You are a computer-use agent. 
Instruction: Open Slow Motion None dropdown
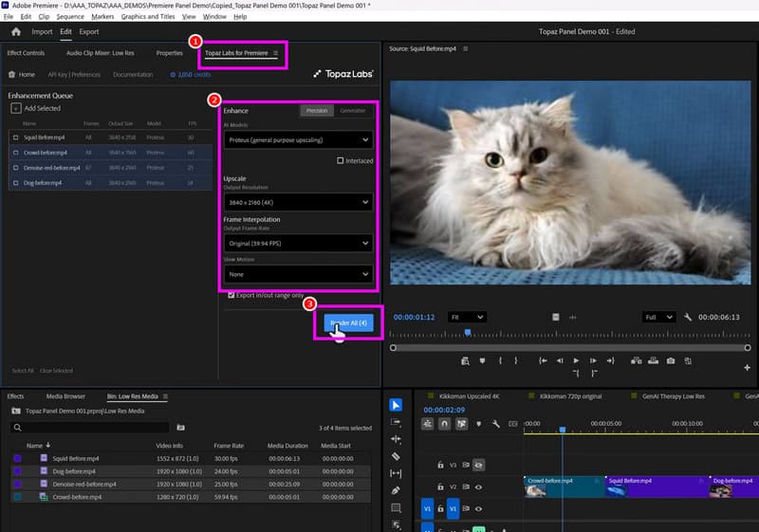click(298, 274)
